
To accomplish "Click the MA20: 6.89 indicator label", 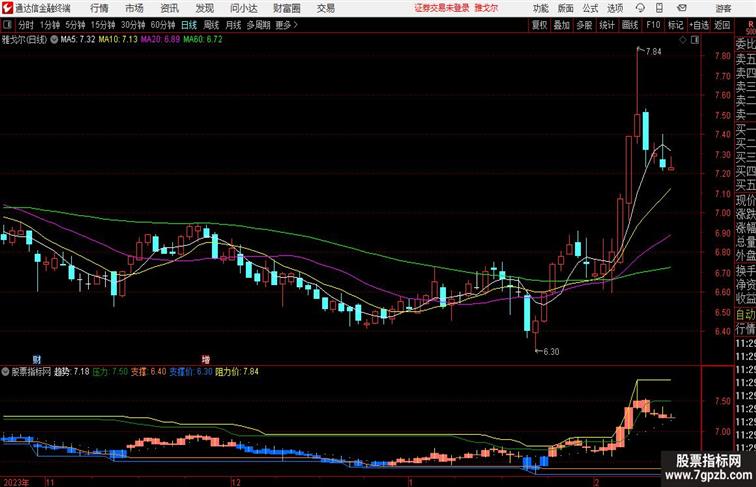I will [x=160, y=40].
